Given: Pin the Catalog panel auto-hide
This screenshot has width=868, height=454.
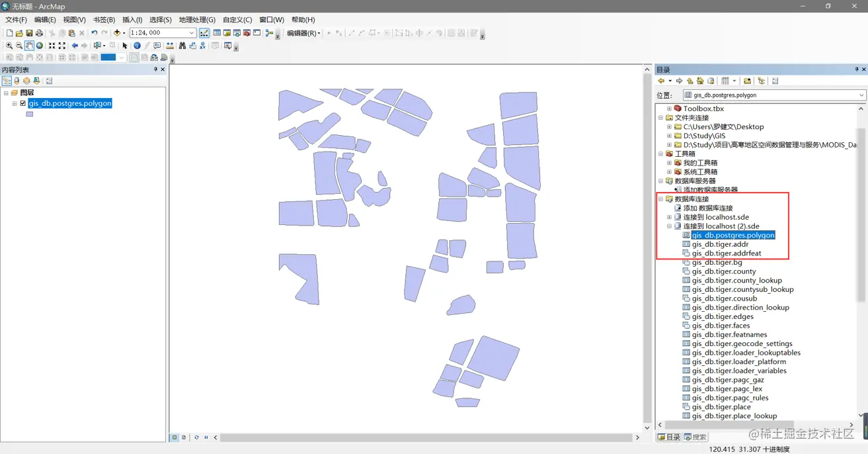Looking at the screenshot, I should [x=856, y=69].
